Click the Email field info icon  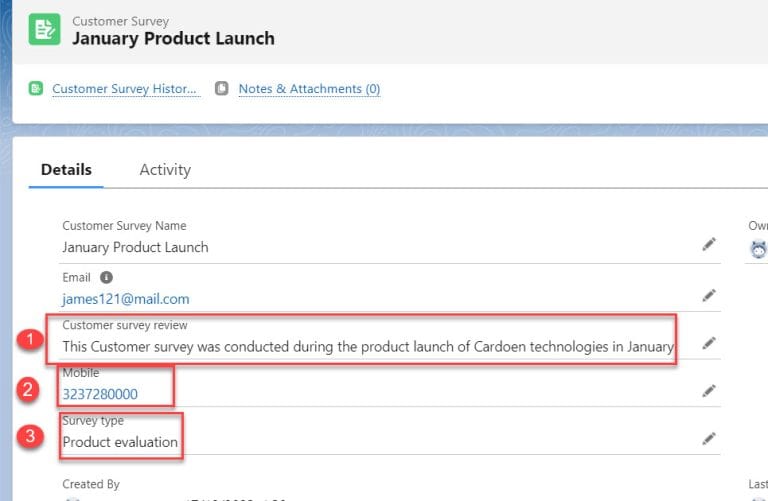tap(106, 278)
